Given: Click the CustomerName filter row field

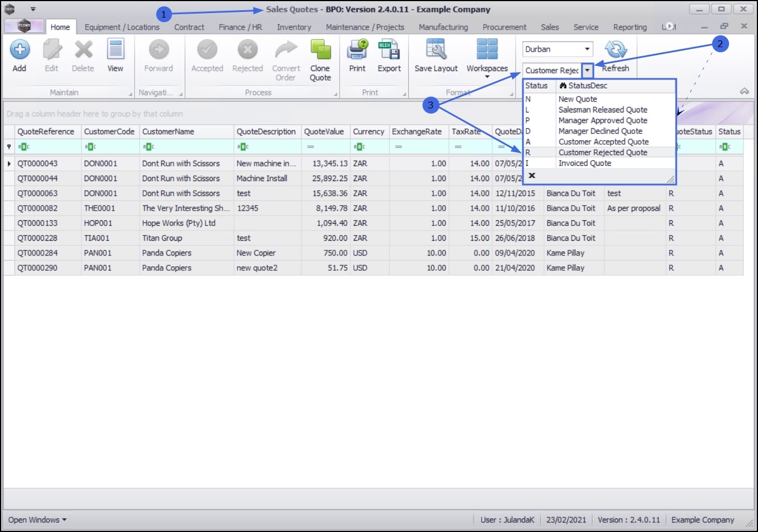Looking at the screenshot, I should click(x=187, y=146).
